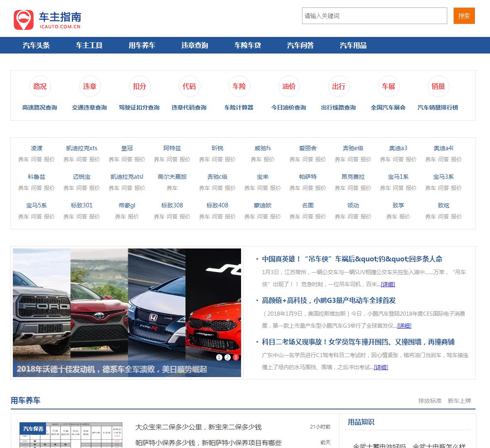This screenshot has height=448, width=490.
Task: Open the 皇冠 car model link
Action: (127, 148)
